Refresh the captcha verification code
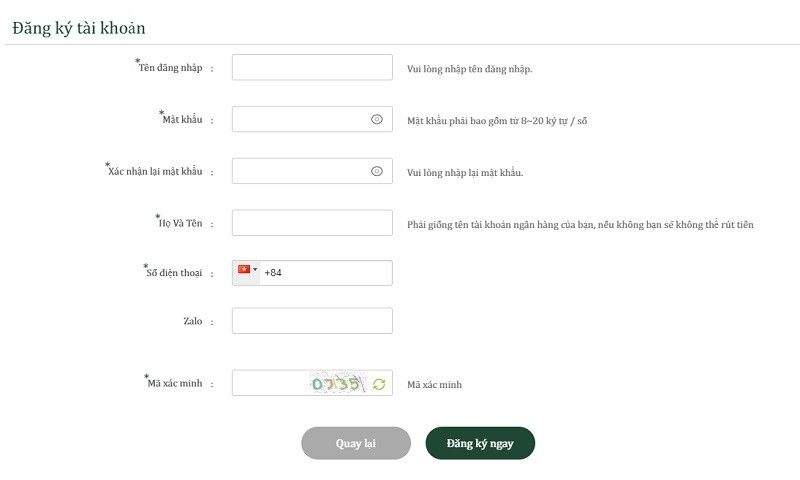The width and height of the screenshot is (800, 480). point(379,384)
